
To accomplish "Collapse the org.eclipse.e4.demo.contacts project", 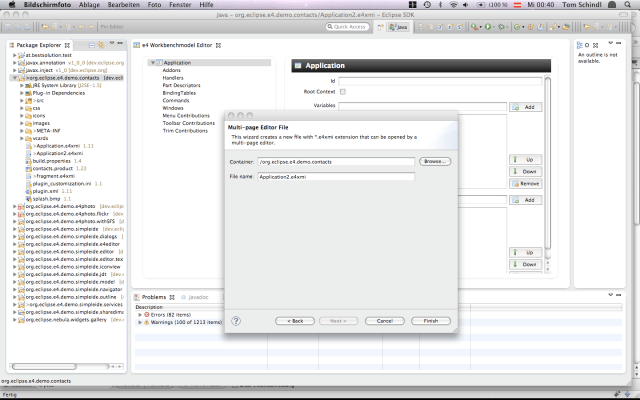I will click(13, 78).
